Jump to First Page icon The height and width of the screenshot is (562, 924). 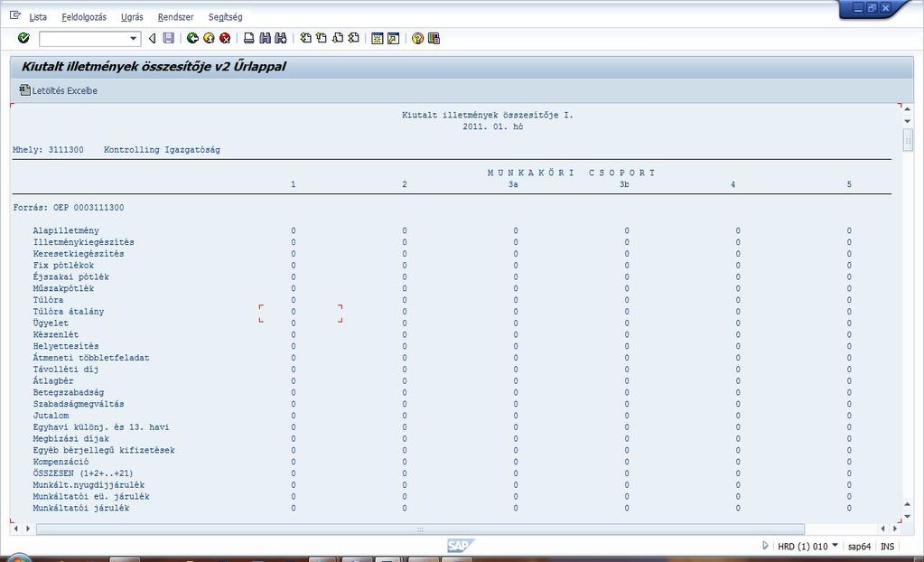point(305,38)
